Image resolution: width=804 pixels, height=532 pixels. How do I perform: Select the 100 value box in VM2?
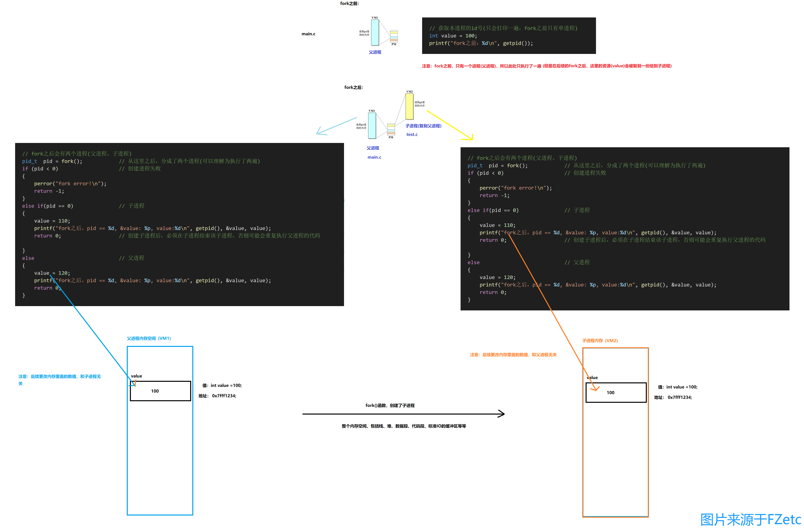[x=616, y=393]
